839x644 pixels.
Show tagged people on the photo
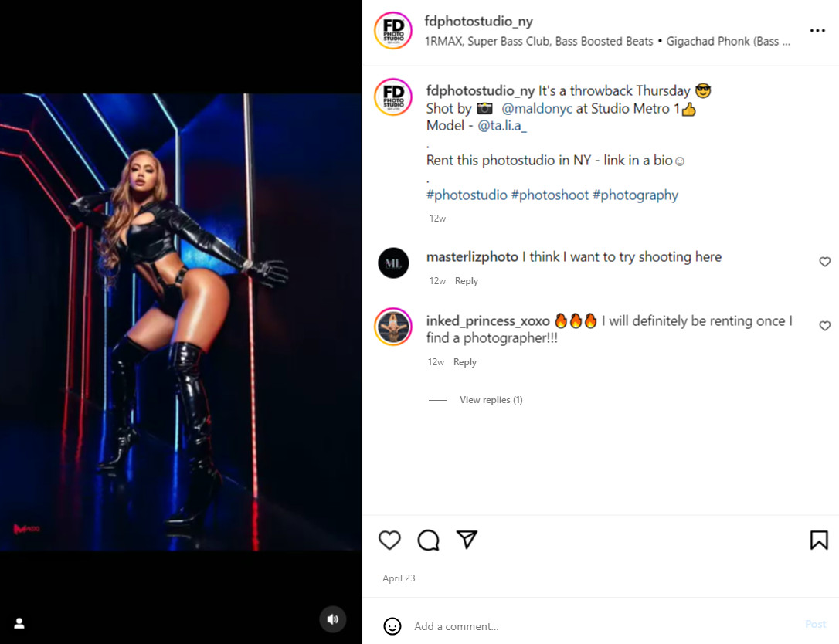pos(19,623)
